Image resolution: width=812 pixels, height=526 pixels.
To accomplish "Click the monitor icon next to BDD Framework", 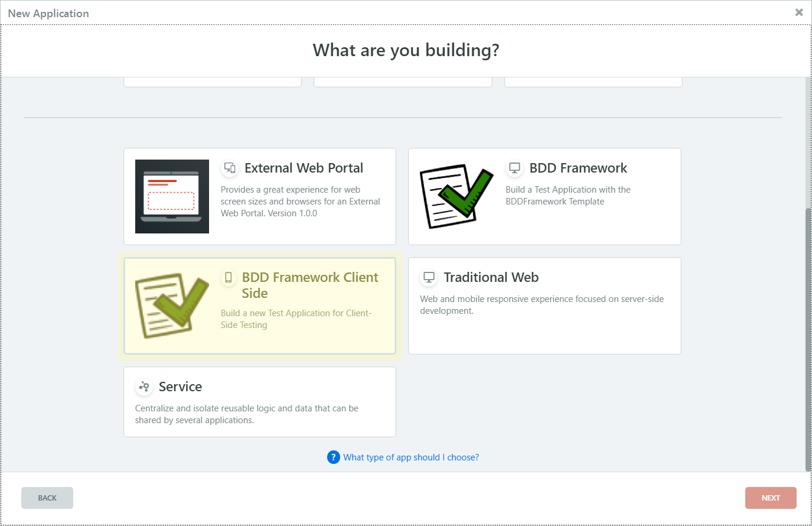I will [515, 168].
